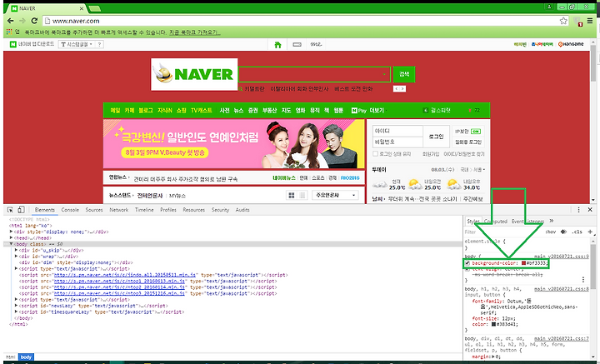Show more Styles sidebar tabs (»)
The height and width of the screenshot is (364, 600).
(x=552, y=221)
